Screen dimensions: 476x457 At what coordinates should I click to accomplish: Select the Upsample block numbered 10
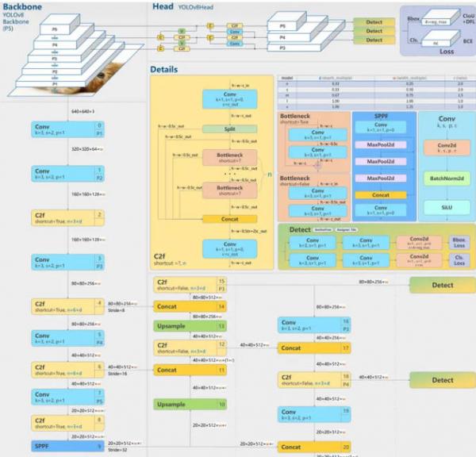[190, 404]
